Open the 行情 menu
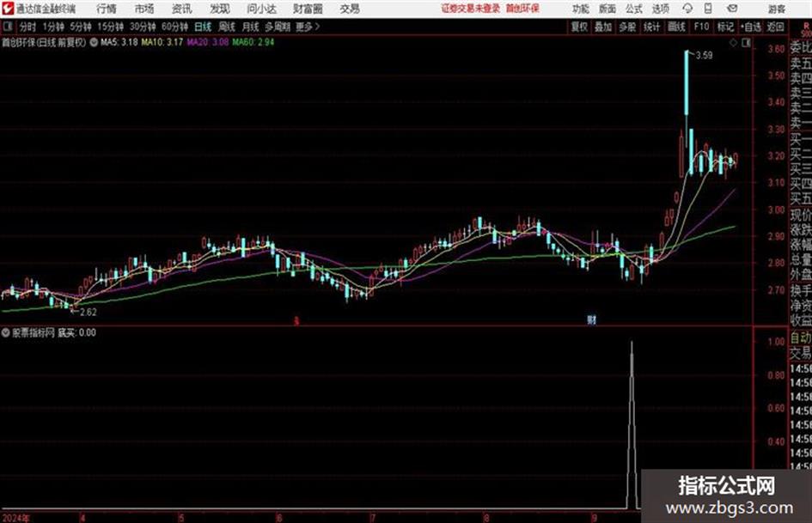The height and width of the screenshot is (523, 812). 107,9
